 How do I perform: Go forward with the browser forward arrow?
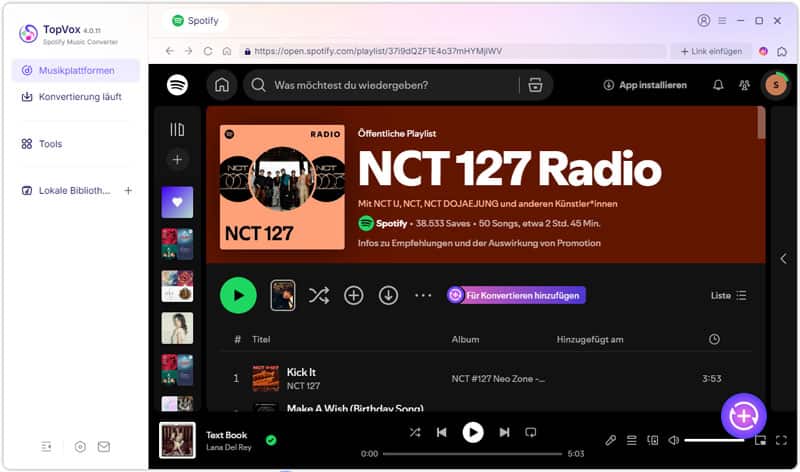tap(188, 51)
